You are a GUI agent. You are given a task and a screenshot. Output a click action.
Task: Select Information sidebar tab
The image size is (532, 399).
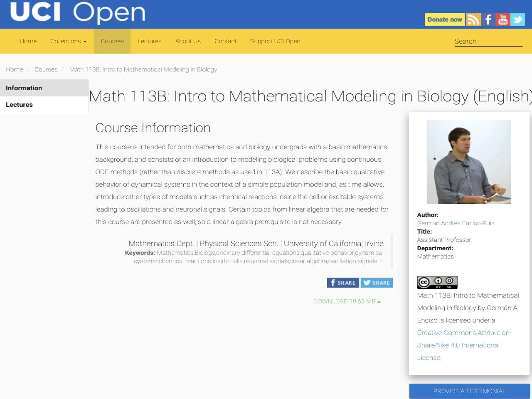(44, 88)
